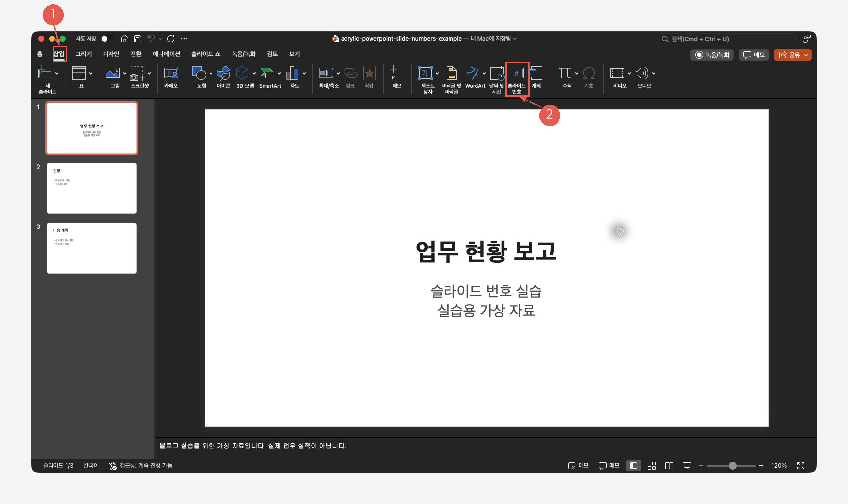Click the 확대/축소 zoom icon
Viewport: 848px width, 504px height.
point(327,73)
